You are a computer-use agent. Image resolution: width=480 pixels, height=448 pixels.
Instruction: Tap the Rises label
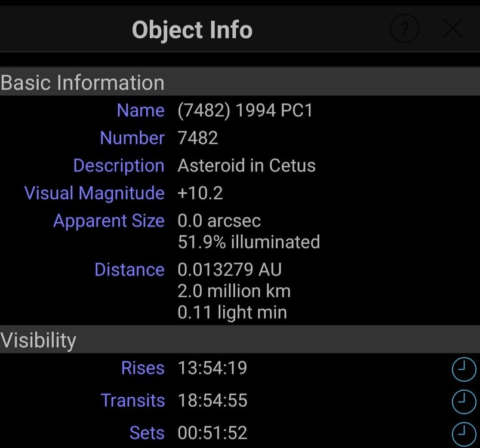142,368
